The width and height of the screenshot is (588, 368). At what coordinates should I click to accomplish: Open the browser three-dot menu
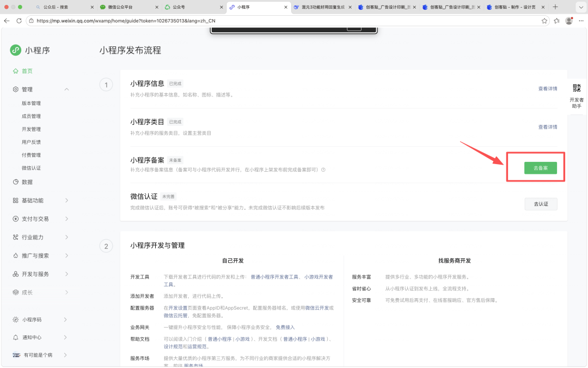click(581, 21)
